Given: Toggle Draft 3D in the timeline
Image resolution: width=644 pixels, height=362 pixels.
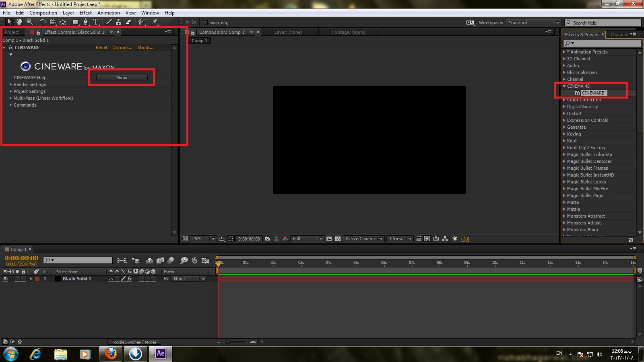Looking at the screenshot, I should [136, 261].
